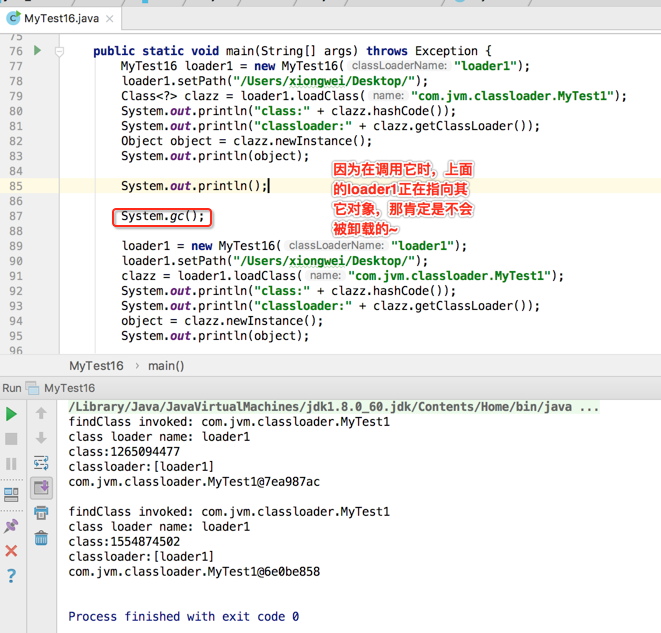Image resolution: width=661 pixels, height=633 pixels.
Task: Click the System.out.println() statement on line 85
Action: click(194, 186)
